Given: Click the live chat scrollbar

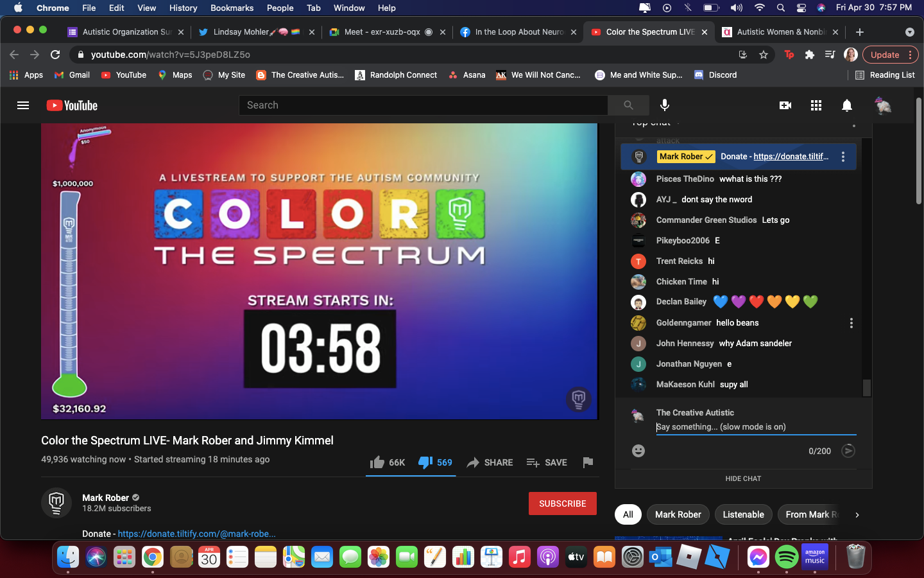Looking at the screenshot, I should [866, 387].
